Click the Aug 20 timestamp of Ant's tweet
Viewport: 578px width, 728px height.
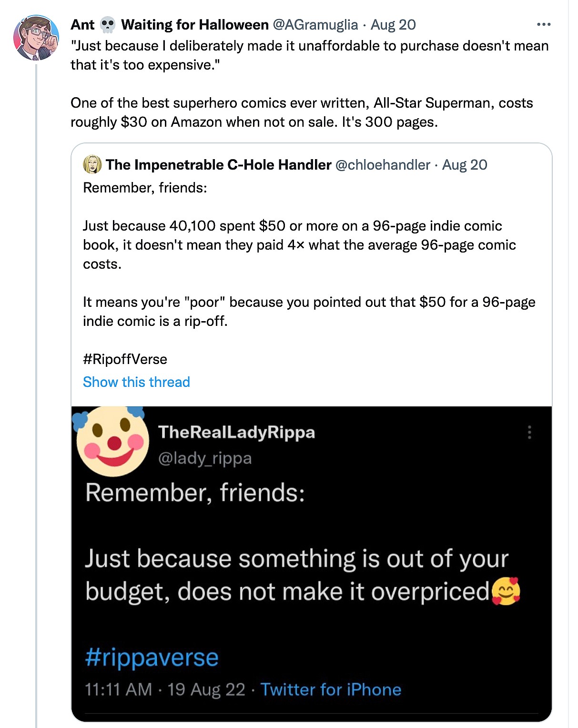pos(393,25)
